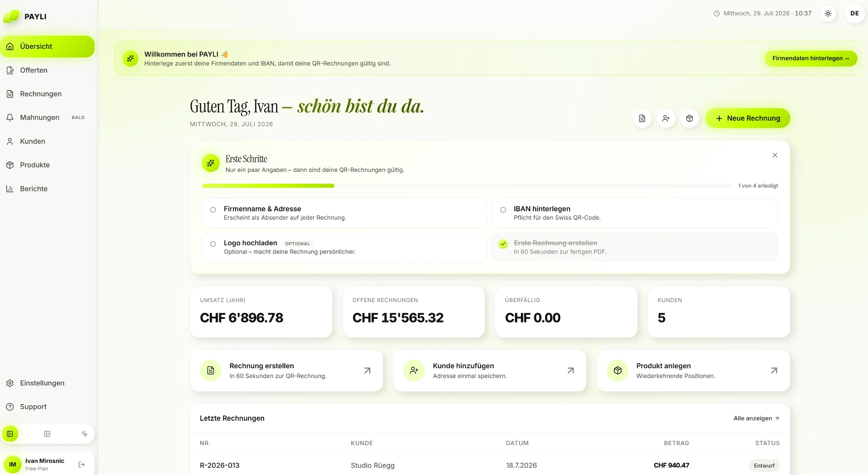The height and width of the screenshot is (475, 868).
Task: Click the Berichte chart icon in the sidebar
Action: coord(10,189)
